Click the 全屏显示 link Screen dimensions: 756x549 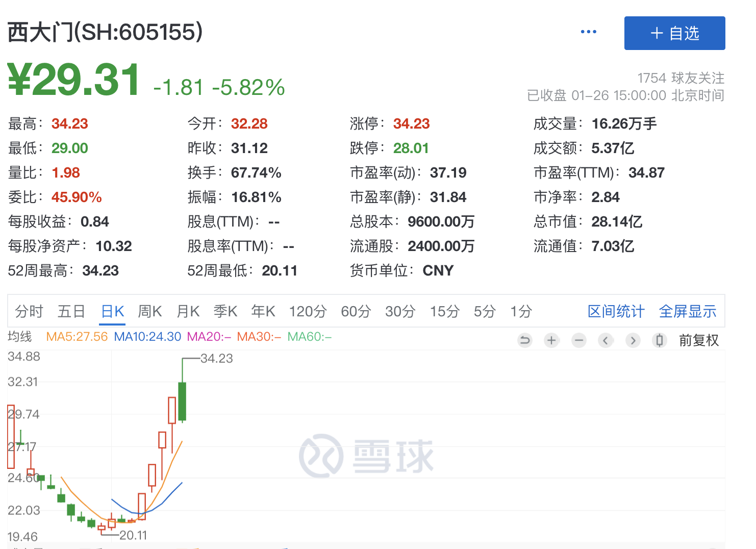tap(688, 311)
